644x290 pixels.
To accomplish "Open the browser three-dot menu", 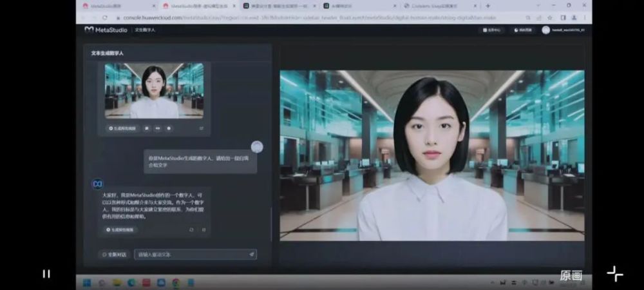I will click(585, 17).
